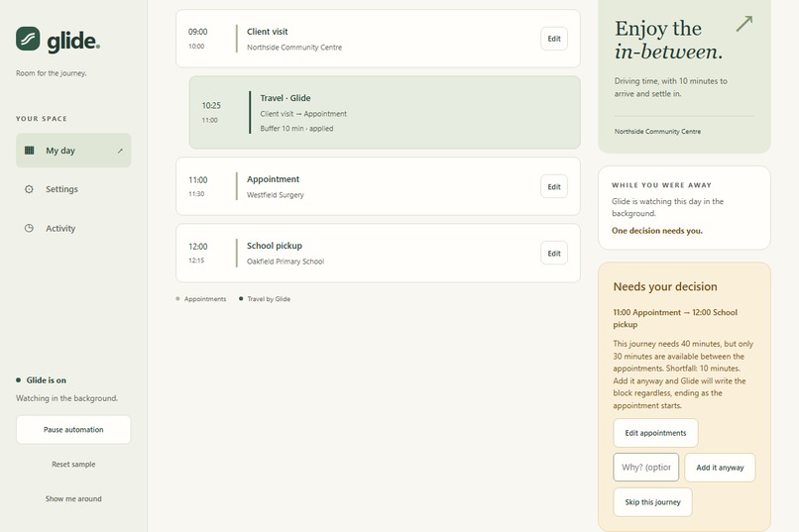Open the Activity section
Viewport: 799px width, 532px height.
point(73,228)
